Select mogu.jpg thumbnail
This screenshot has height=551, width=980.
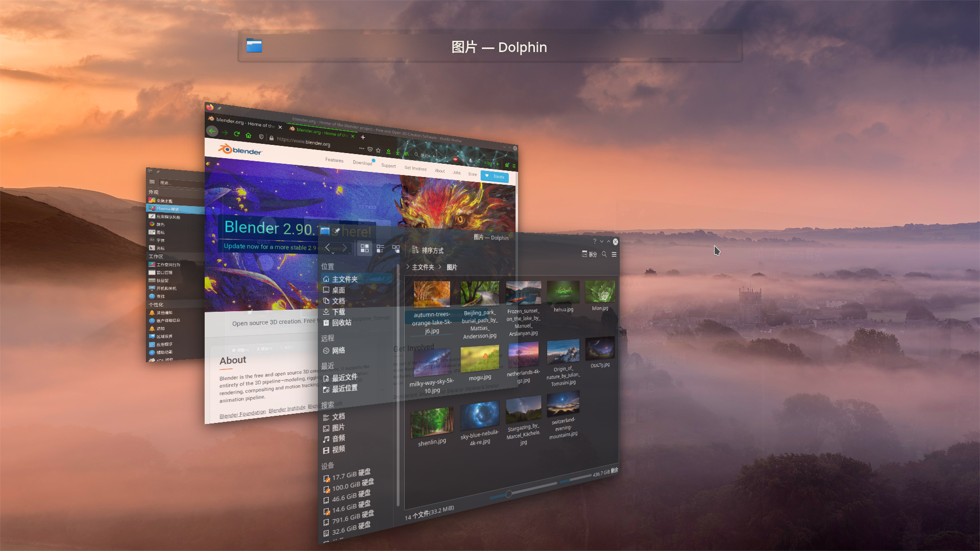tap(480, 359)
